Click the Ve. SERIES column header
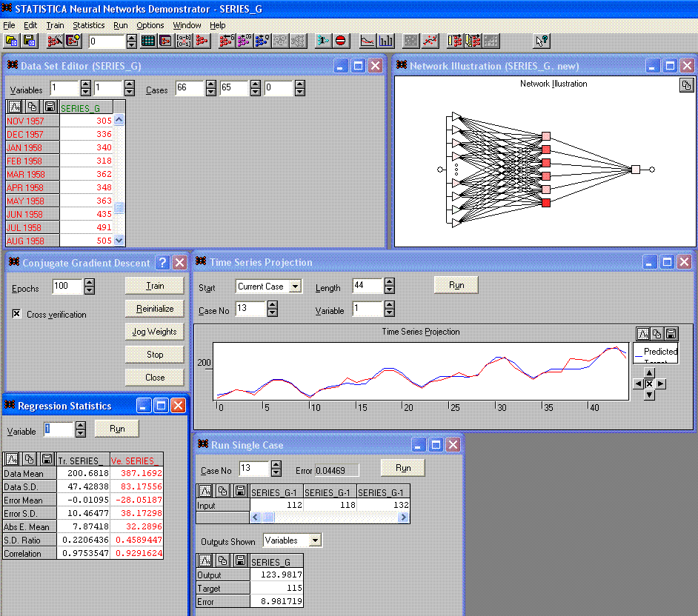 tap(136, 460)
